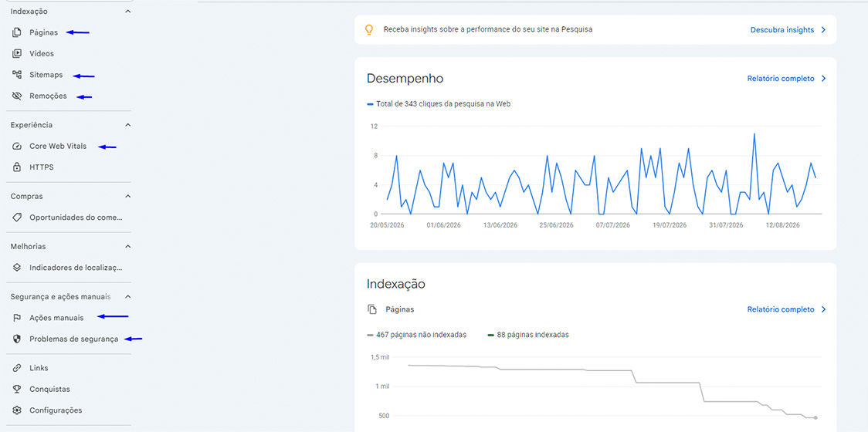Click the last point of indexing chart
The height and width of the screenshot is (432, 868).
815,417
